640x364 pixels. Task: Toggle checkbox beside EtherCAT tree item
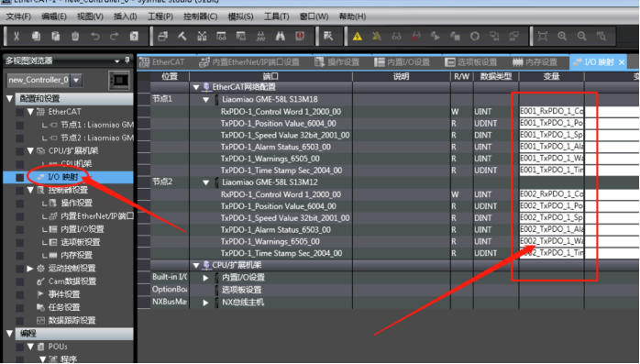coord(19,112)
